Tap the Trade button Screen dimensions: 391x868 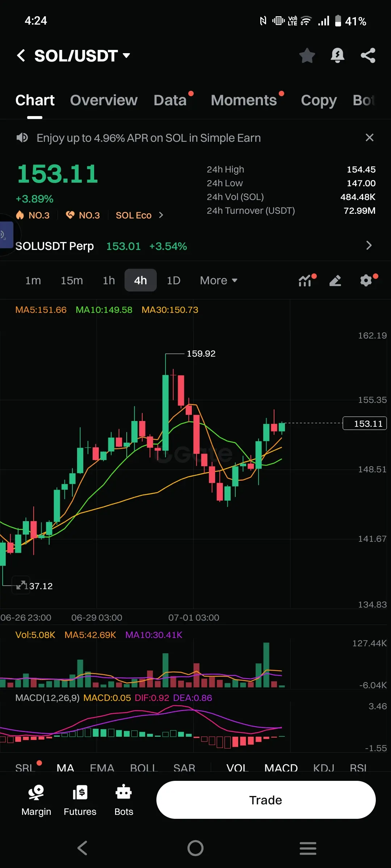266,800
